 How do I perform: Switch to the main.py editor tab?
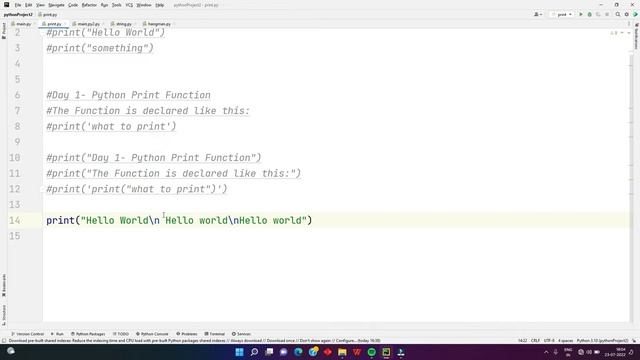click(x=23, y=24)
